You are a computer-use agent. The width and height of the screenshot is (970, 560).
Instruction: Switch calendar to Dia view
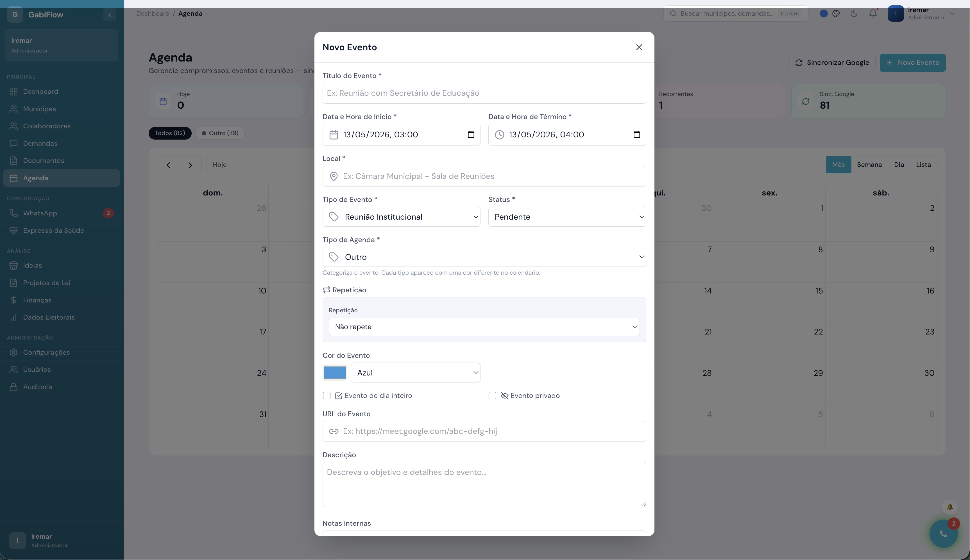pyautogui.click(x=899, y=165)
